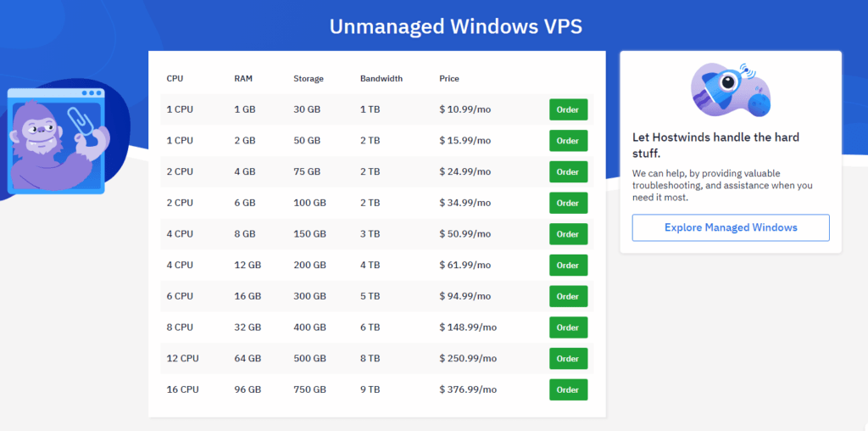Click the Unmanaged Windows VPS heading
868x431 pixels.
pos(455,26)
